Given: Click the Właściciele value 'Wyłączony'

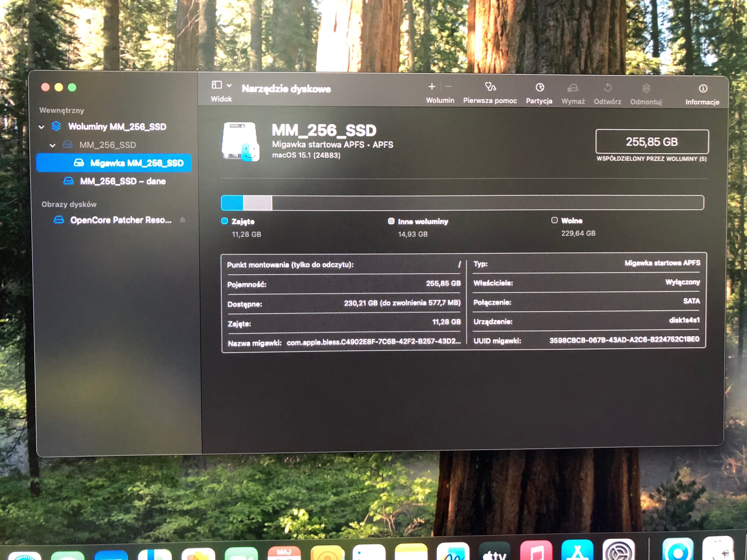Looking at the screenshot, I should (x=683, y=282).
